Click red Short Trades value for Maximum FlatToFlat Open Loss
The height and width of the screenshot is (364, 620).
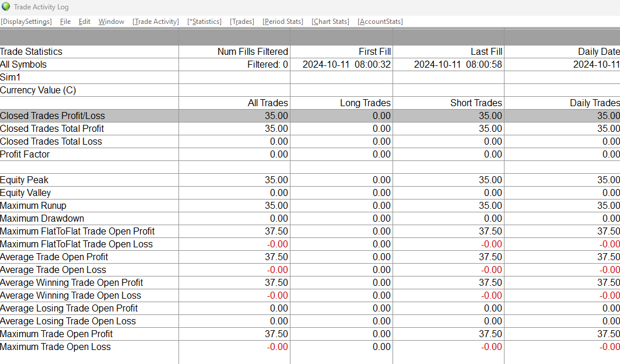coord(492,244)
